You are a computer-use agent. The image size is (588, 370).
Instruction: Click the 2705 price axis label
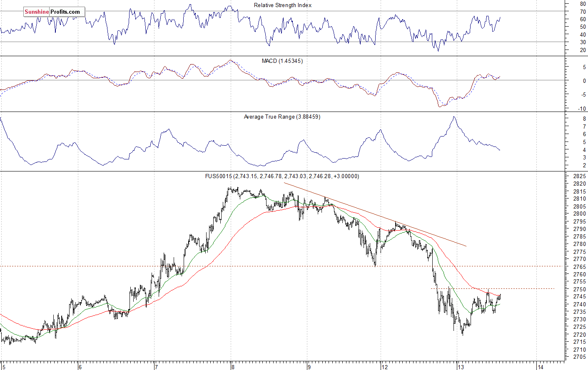[580, 358]
